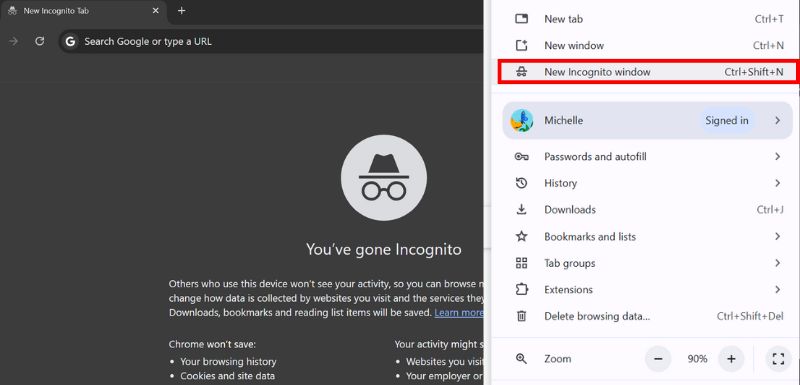800x385 pixels.
Task: Expand the Passwords and autofill submenu arrow
Action: tap(778, 157)
